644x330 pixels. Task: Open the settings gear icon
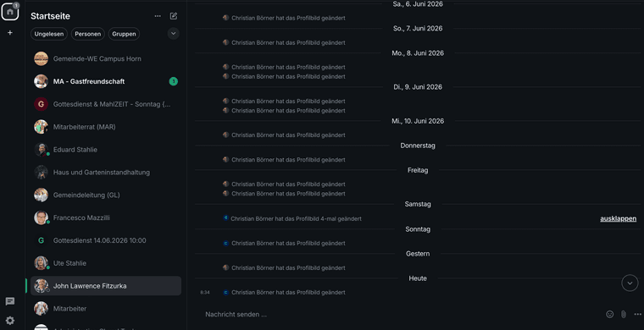[10, 321]
